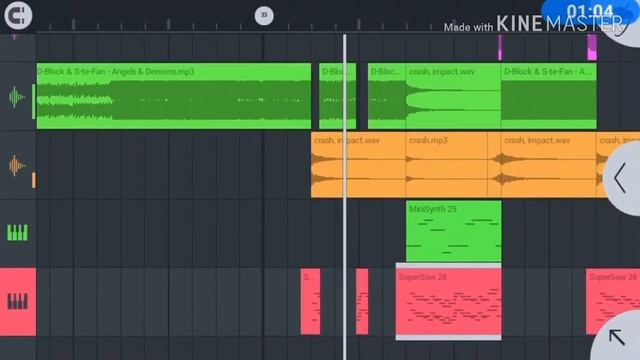This screenshot has height=360, width=640.
Task: Click the bar 33 playhead marker
Action: [264, 16]
